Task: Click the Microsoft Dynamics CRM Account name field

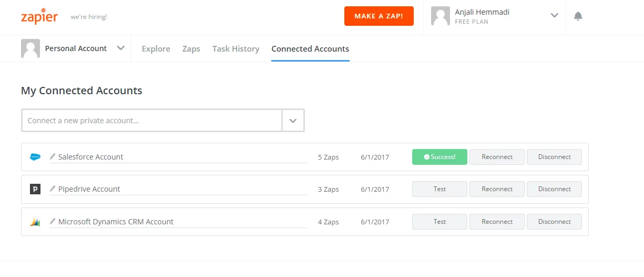Action: [178, 222]
